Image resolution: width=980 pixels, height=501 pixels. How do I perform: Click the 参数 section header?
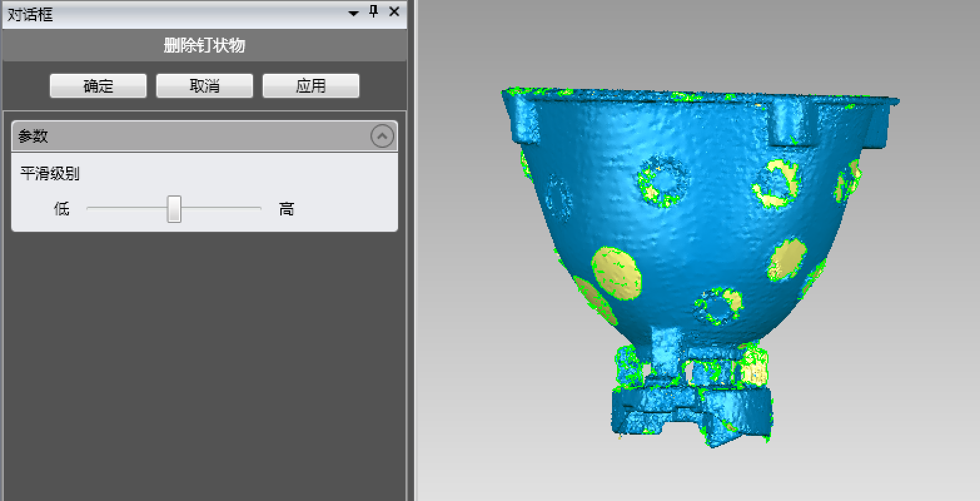205,136
